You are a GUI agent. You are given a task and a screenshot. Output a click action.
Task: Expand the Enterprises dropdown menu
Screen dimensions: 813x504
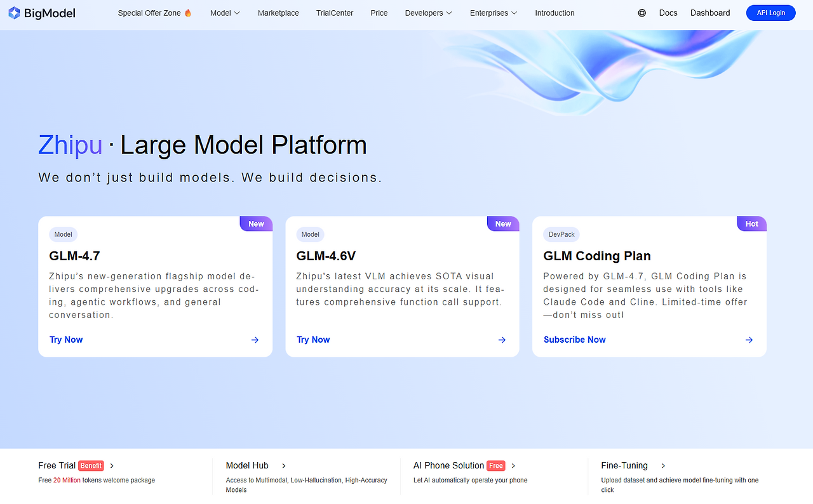click(x=494, y=13)
